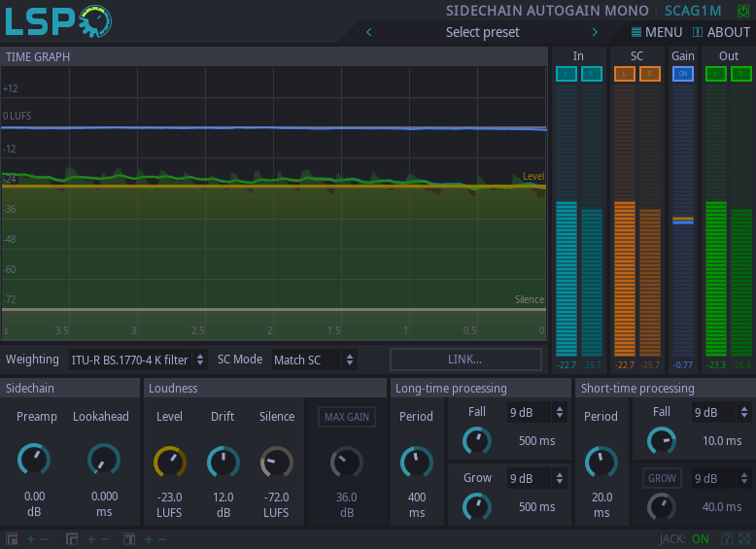This screenshot has height=549, width=756.
Task: Click the Lookahead knob
Action: (x=104, y=459)
